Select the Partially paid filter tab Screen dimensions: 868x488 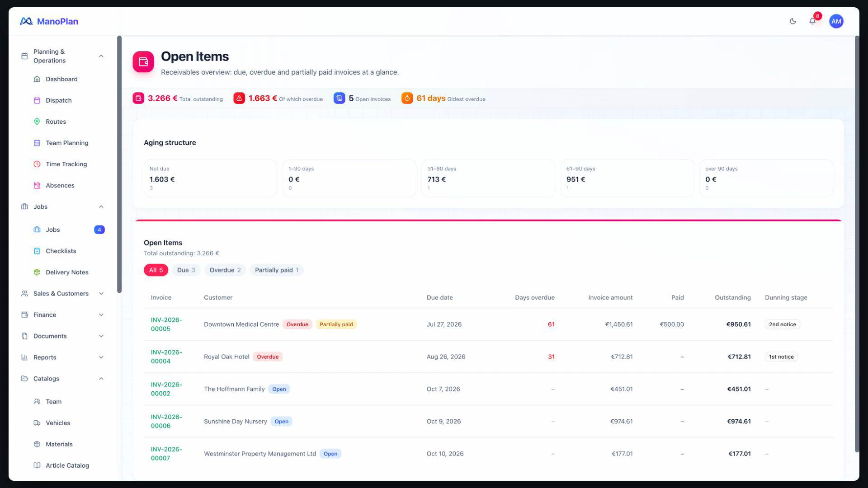pyautogui.click(x=276, y=270)
